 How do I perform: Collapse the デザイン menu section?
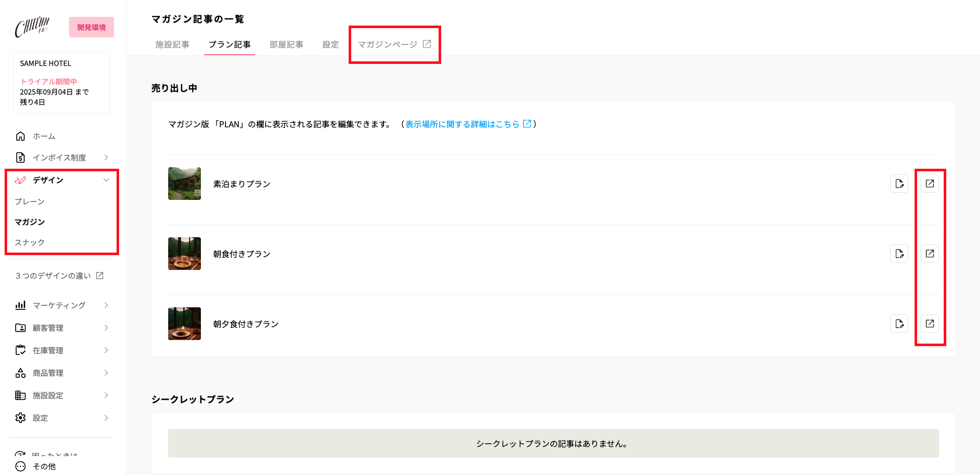[x=106, y=180]
